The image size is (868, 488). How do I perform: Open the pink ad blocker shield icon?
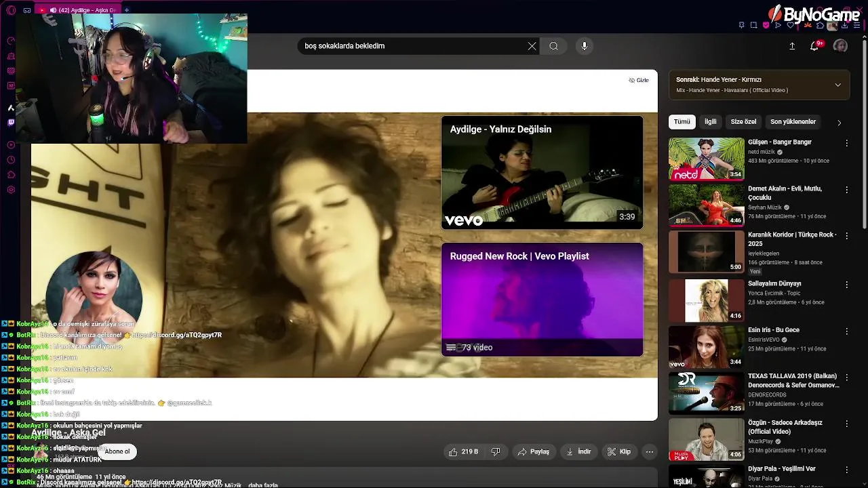pos(766,26)
